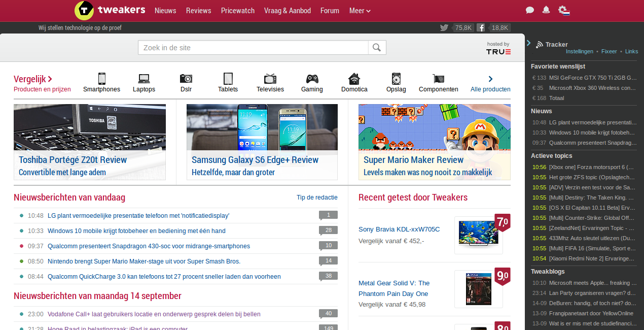The image size is (644, 330).
Task: Open the Componenten category icon
Action: (x=438, y=79)
